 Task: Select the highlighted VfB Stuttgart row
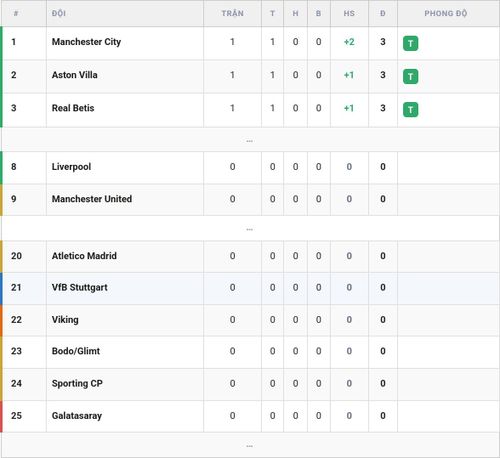(250, 288)
